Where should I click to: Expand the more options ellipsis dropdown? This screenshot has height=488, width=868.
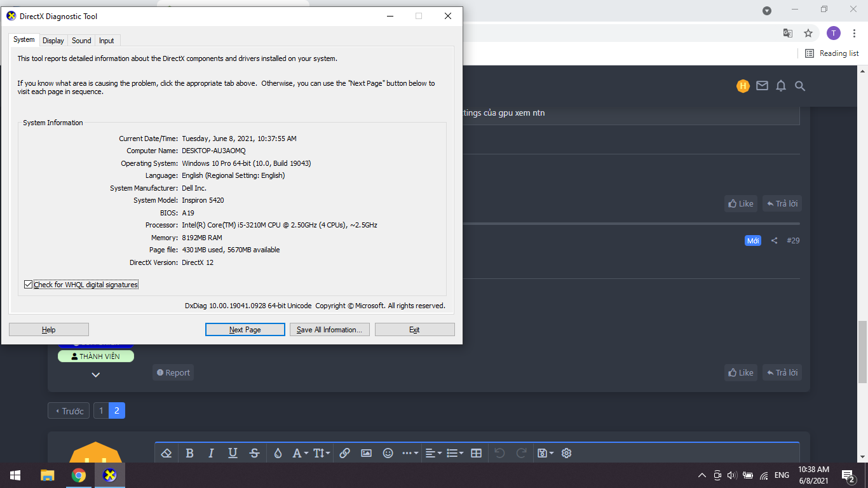pos(410,453)
